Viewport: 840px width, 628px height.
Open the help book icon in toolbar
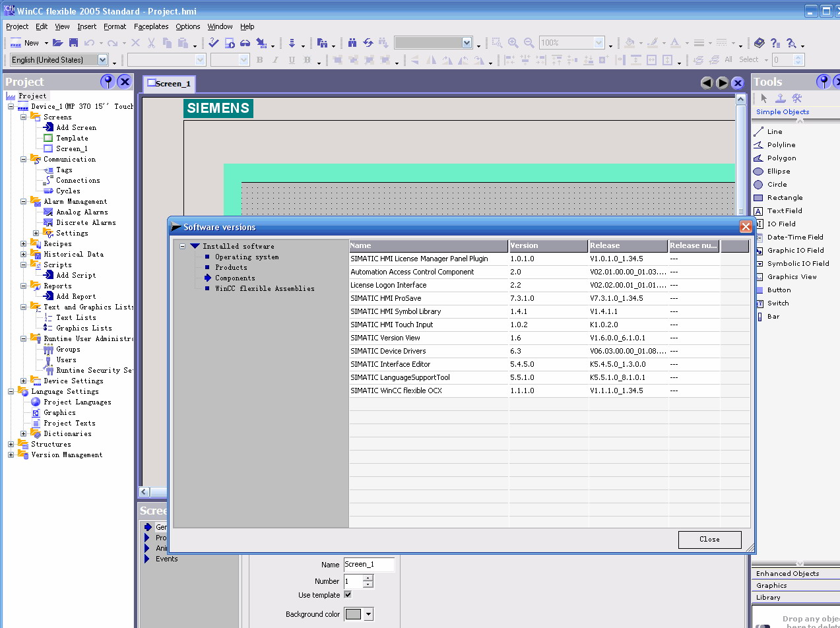pyautogui.click(x=759, y=43)
